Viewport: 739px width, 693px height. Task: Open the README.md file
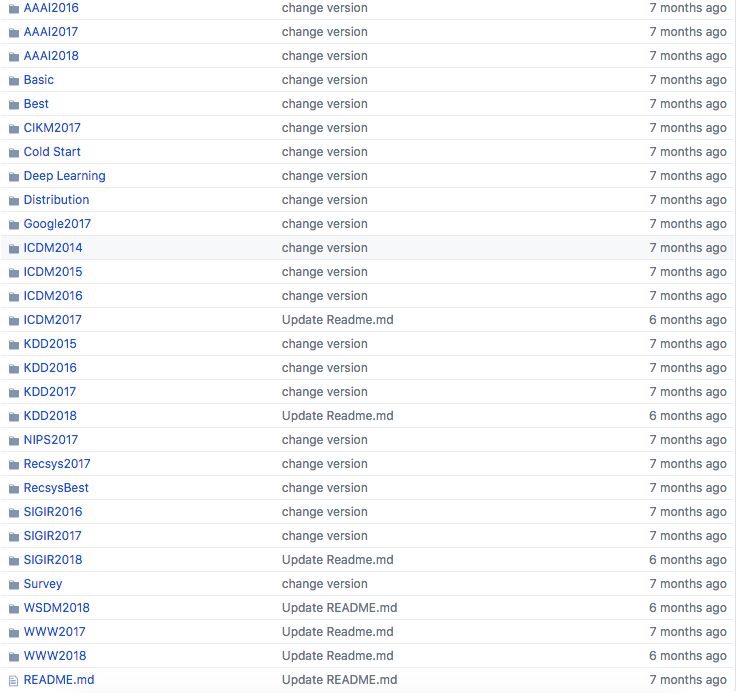coord(59,680)
